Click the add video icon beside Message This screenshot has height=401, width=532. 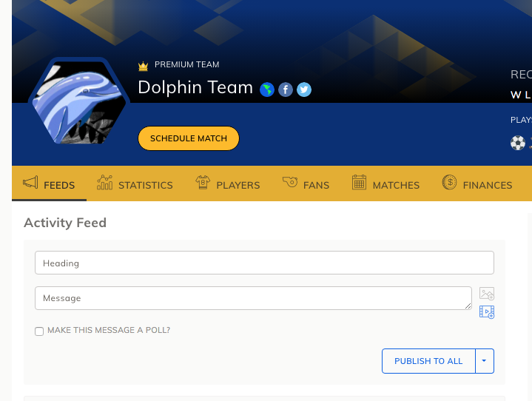(x=487, y=311)
